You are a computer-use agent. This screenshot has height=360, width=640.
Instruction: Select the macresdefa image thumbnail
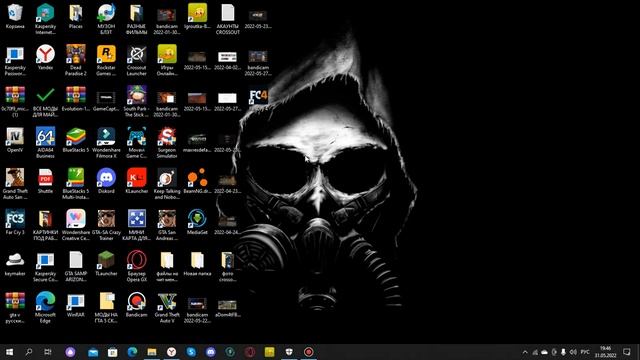click(197, 143)
